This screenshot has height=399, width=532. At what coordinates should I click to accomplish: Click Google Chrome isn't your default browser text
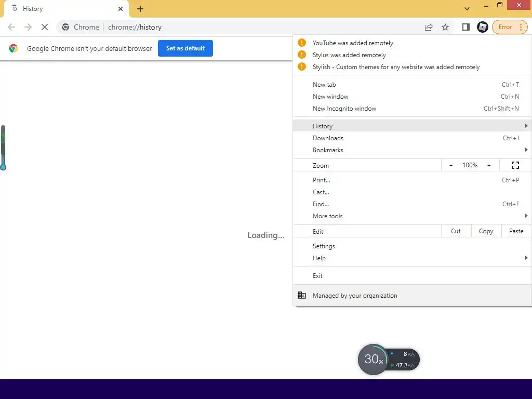[89, 48]
